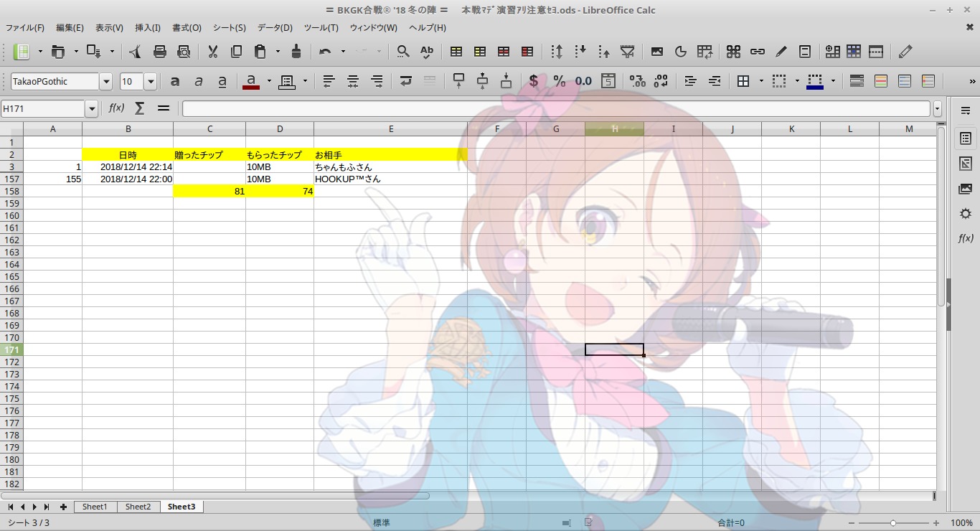980x531 pixels.
Task: Toggle wrap text button
Action: tap(406, 81)
